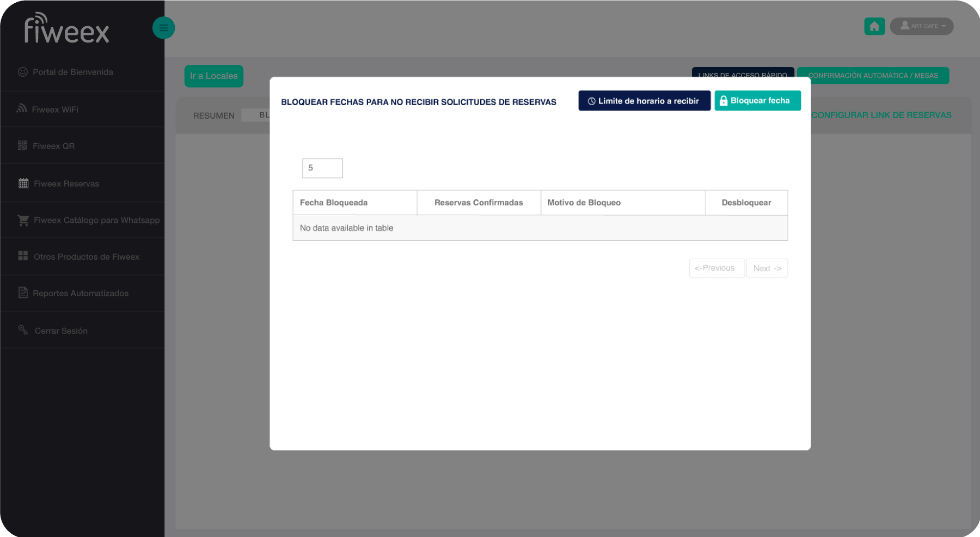The image size is (980, 537).
Task: Click the Fiweex QR code icon
Action: (23, 145)
